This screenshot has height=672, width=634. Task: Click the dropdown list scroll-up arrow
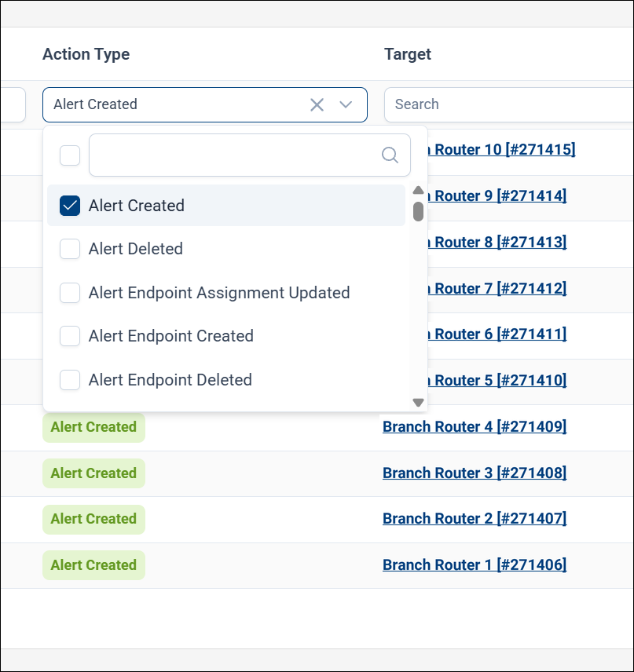tap(418, 190)
